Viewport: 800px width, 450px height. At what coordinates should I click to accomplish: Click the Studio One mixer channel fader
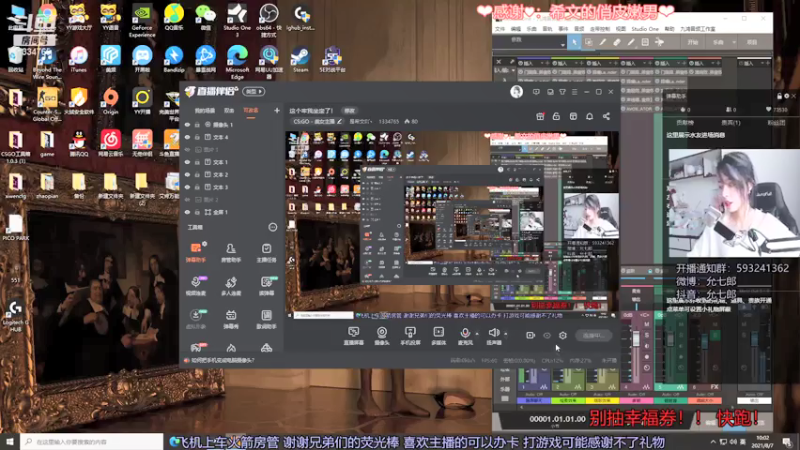coord(636,339)
